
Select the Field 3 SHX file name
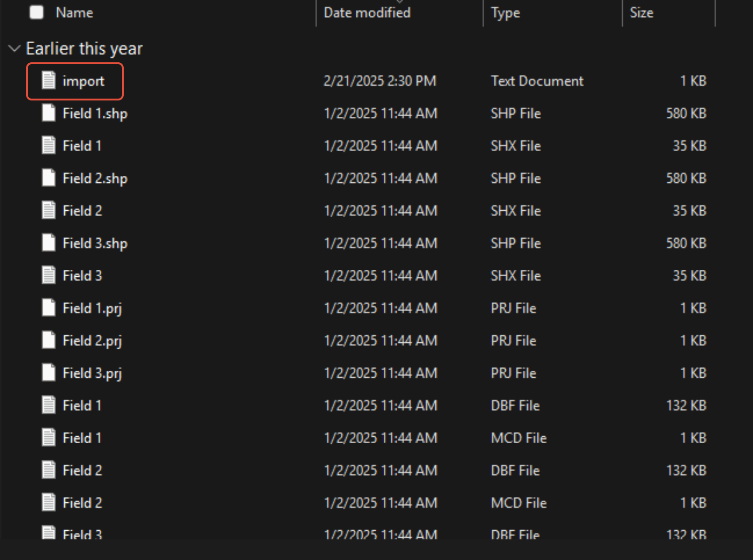coord(82,276)
